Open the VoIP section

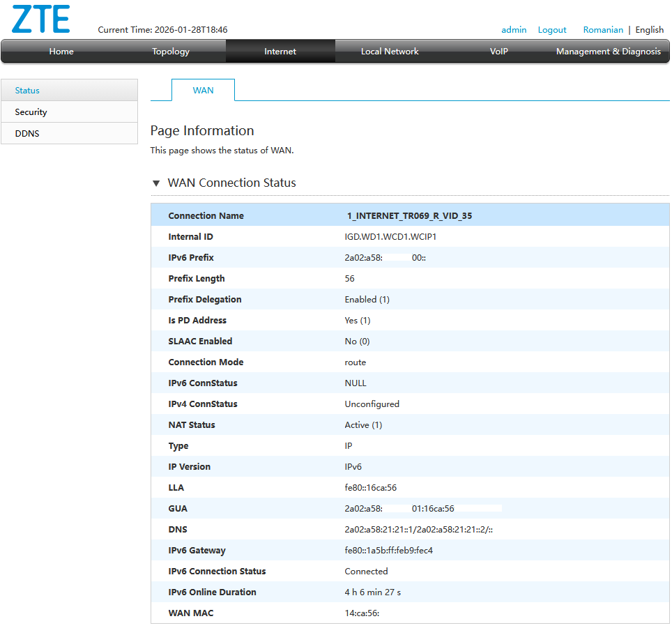pos(499,51)
